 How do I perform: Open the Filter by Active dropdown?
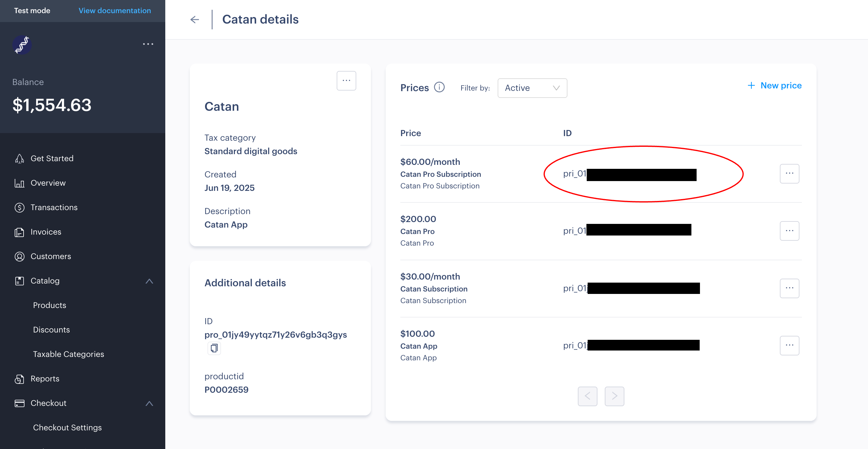(x=532, y=88)
